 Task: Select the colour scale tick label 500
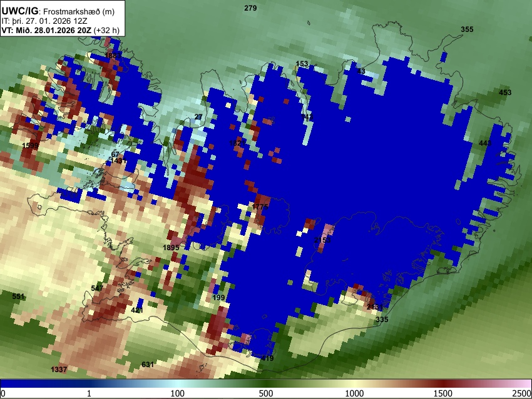click(x=266, y=393)
